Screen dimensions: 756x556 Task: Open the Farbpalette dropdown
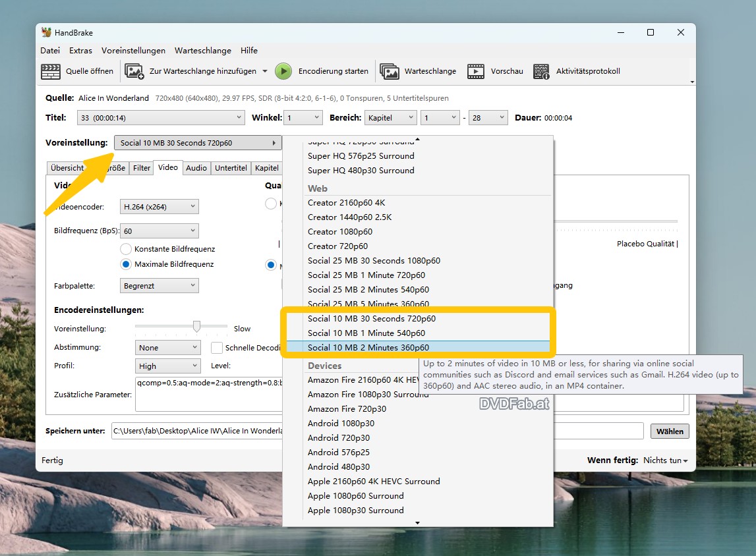click(159, 285)
